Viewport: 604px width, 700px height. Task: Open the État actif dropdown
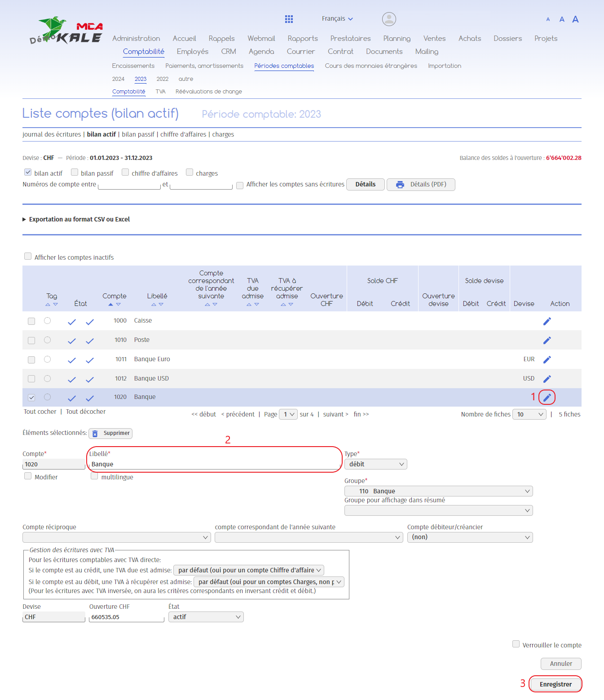point(206,617)
